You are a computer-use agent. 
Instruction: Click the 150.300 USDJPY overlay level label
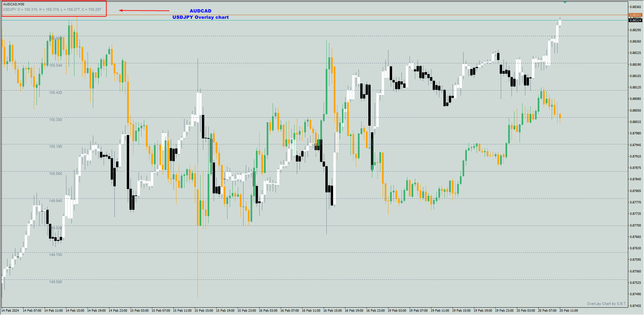coord(56,120)
